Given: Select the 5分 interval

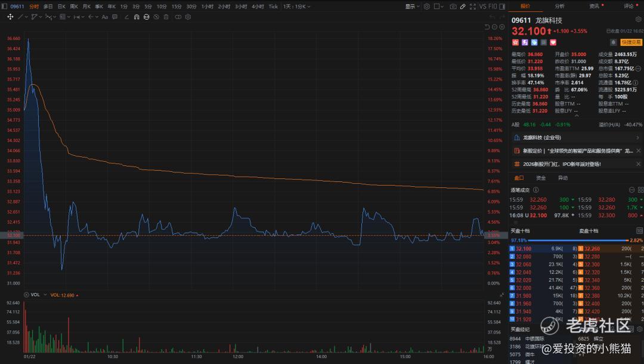Looking at the screenshot, I should click(148, 7).
